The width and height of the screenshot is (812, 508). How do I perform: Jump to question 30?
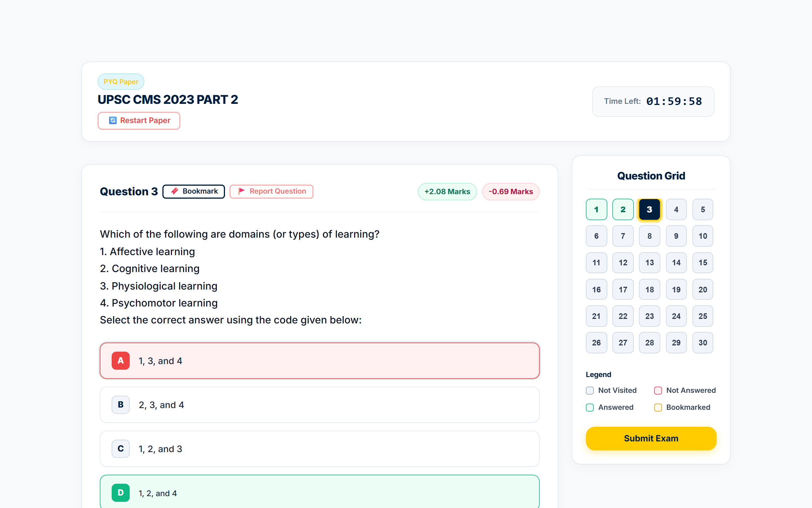pyautogui.click(x=703, y=343)
